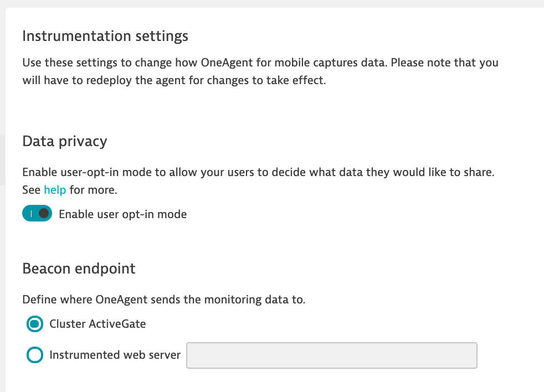Click the 'Cluster ActiveGate' label text
Screen dimensions: 544x392
tap(97, 324)
